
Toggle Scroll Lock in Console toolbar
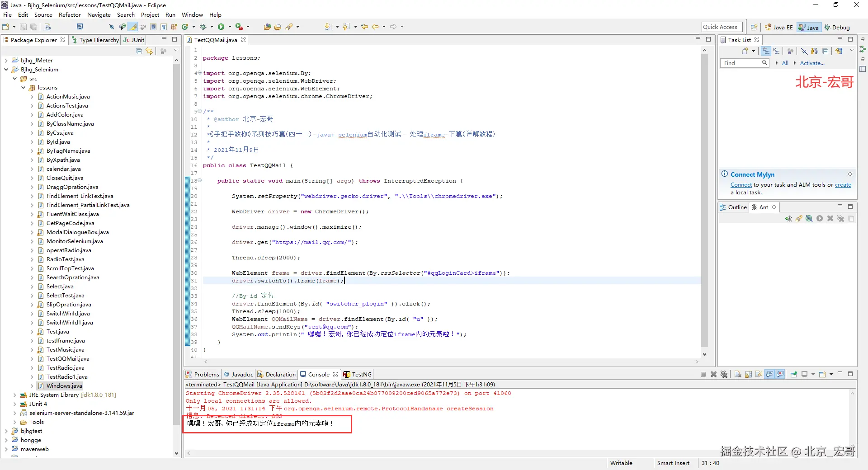pyautogui.click(x=748, y=374)
